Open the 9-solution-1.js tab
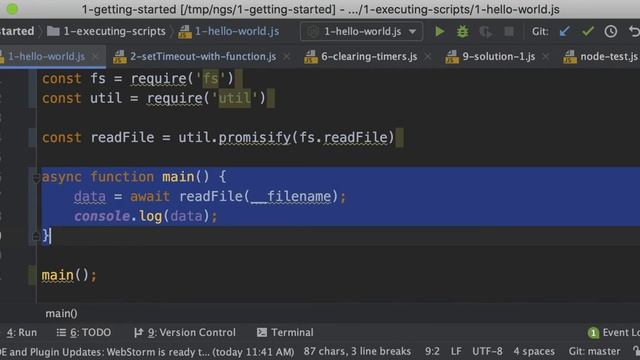This screenshot has width=640, height=360. pyautogui.click(x=498, y=56)
